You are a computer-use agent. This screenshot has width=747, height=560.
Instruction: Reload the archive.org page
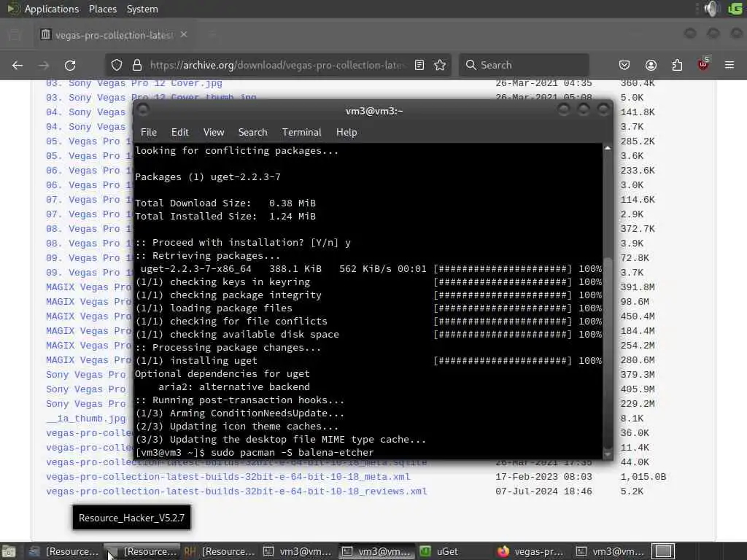pyautogui.click(x=70, y=65)
